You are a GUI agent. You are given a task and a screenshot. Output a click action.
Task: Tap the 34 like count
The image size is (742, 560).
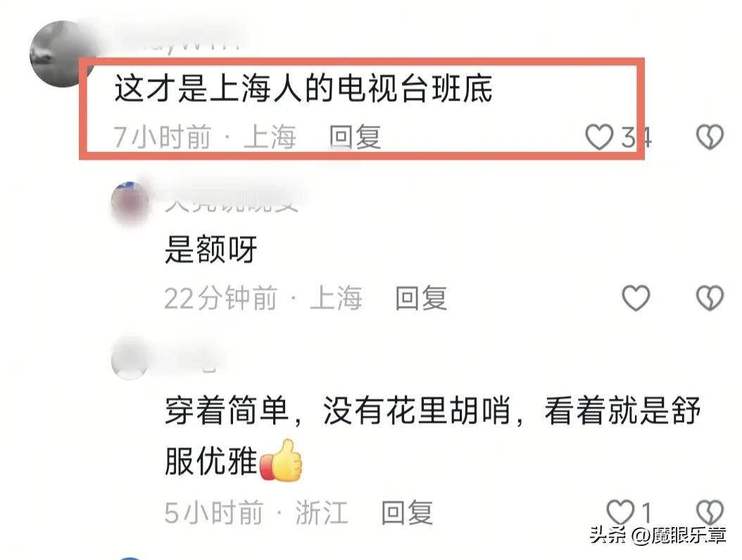pos(636,137)
